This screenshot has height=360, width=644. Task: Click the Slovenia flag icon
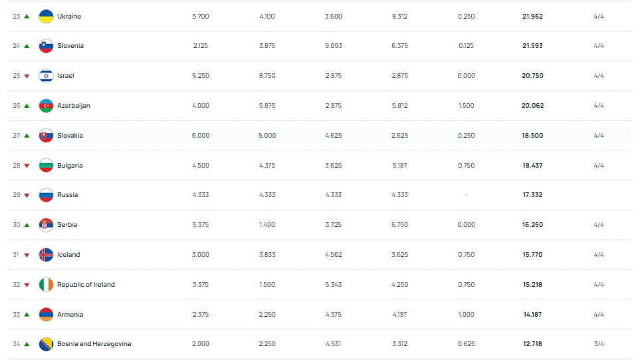tap(46, 46)
